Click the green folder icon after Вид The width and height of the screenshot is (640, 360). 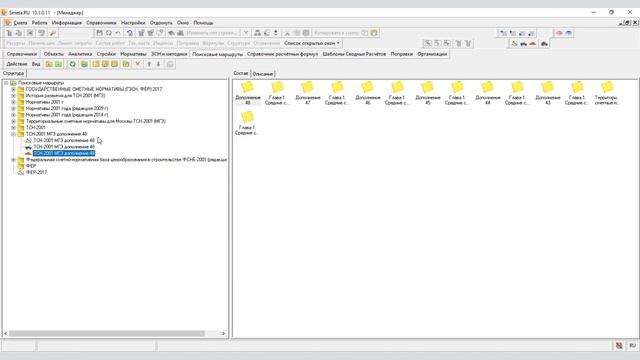[x=58, y=64]
